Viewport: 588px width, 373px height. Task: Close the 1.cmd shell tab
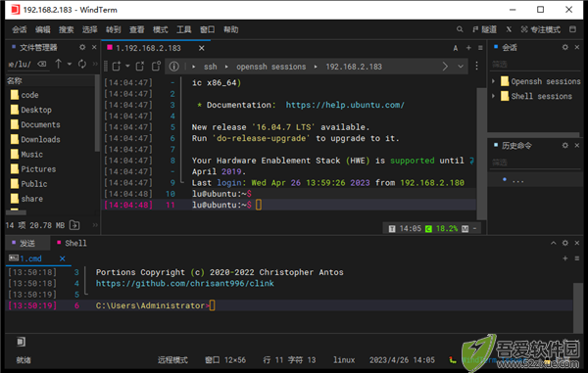click(63, 258)
